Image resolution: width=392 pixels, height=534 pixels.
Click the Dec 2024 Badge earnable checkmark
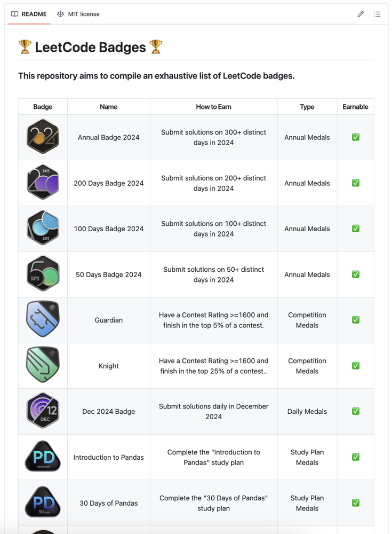(x=355, y=411)
